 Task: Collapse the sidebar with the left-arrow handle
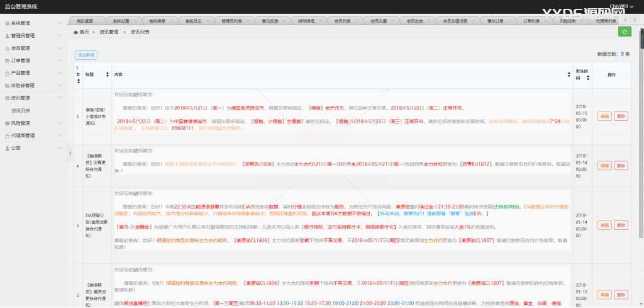pos(70,149)
